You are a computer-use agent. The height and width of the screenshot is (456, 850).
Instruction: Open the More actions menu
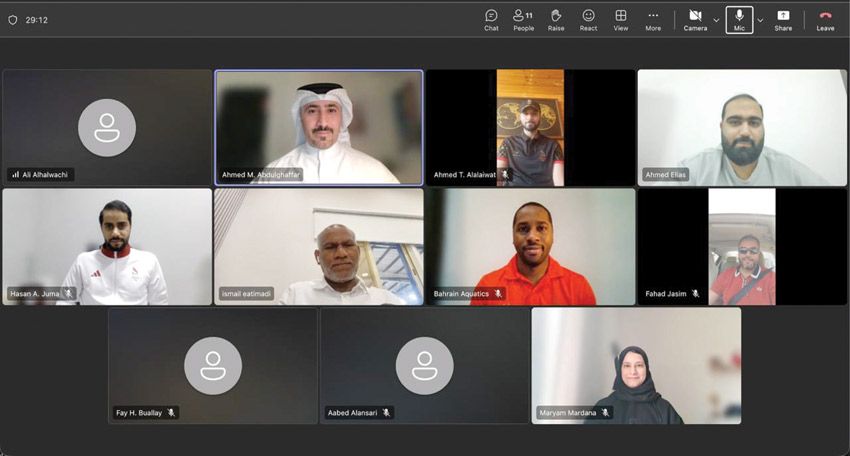click(x=653, y=20)
